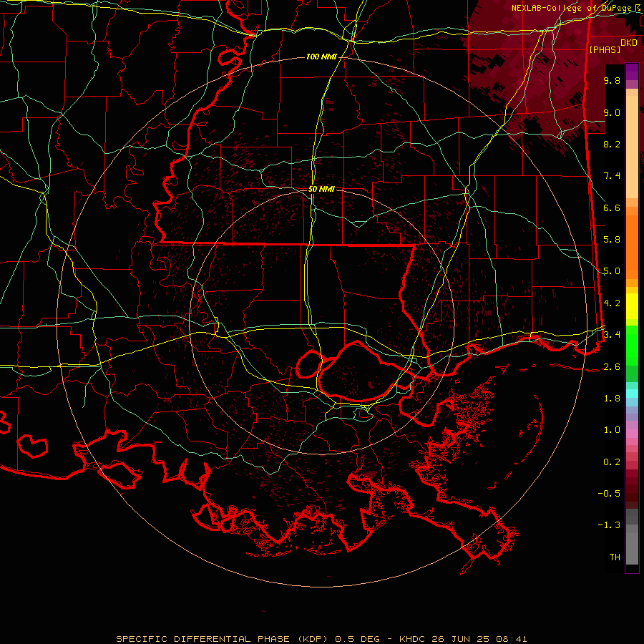The height and width of the screenshot is (644, 644).
Task: Click the "1.0" scale value
Action: click(x=612, y=430)
